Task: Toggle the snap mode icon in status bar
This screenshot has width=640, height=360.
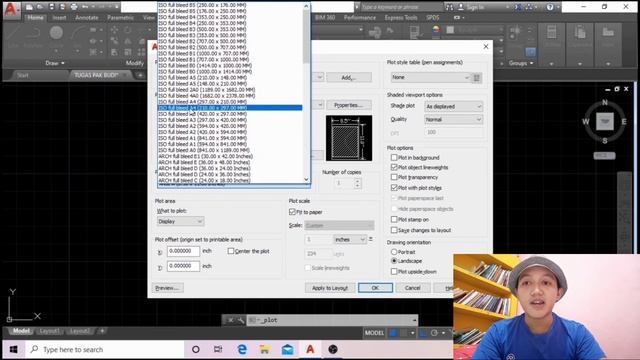Action: pos(404,333)
